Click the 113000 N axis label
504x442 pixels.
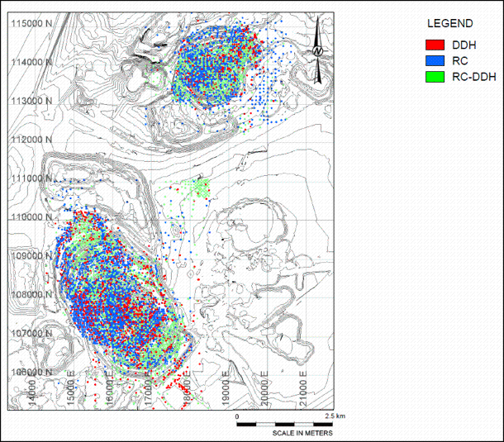click(x=31, y=101)
